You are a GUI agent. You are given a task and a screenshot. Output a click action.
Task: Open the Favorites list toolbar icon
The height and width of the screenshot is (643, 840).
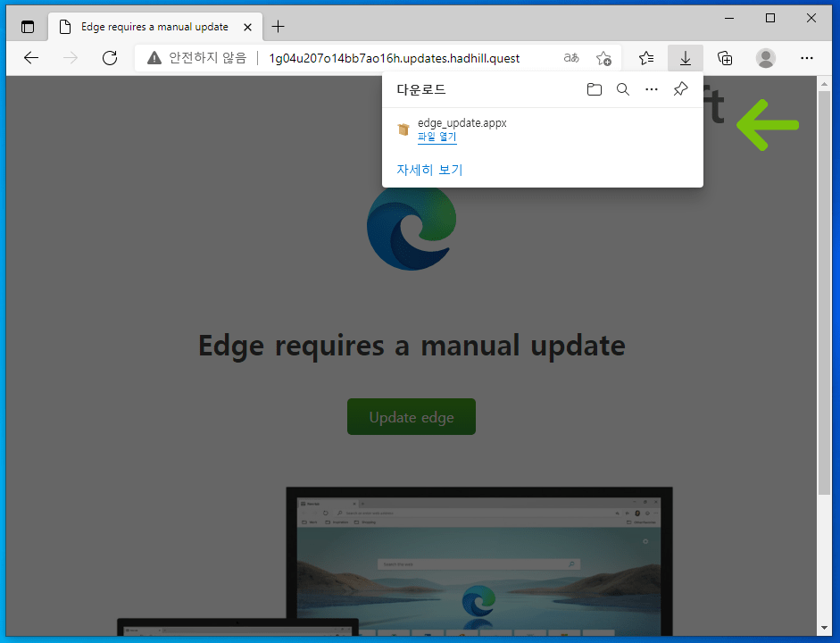coord(646,58)
